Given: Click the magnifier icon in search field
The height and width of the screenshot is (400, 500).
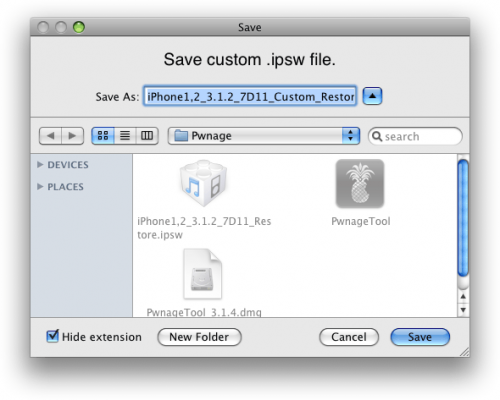Looking at the screenshot, I should (x=377, y=136).
